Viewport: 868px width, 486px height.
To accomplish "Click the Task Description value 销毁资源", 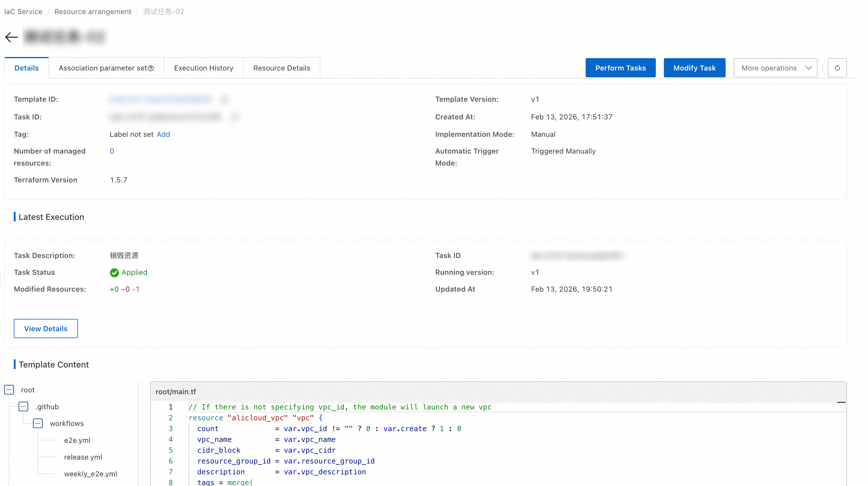I will point(124,256).
